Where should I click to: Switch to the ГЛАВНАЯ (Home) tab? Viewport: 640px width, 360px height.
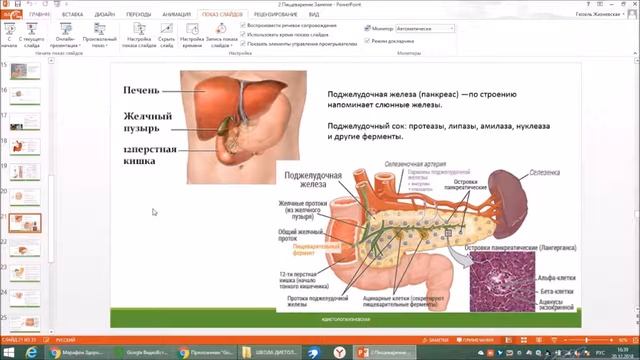click(x=40, y=14)
